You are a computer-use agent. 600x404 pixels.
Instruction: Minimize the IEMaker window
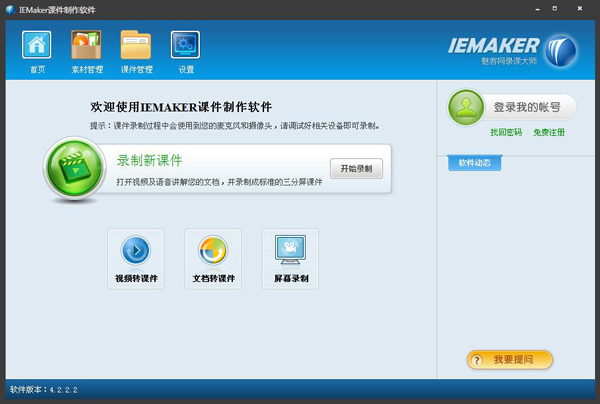(x=538, y=9)
